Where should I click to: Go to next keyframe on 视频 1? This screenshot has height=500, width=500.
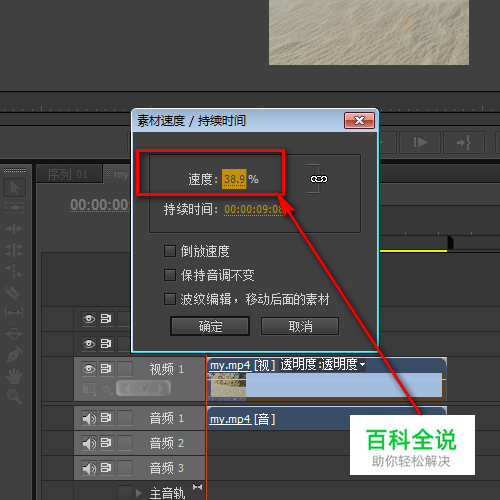point(161,388)
